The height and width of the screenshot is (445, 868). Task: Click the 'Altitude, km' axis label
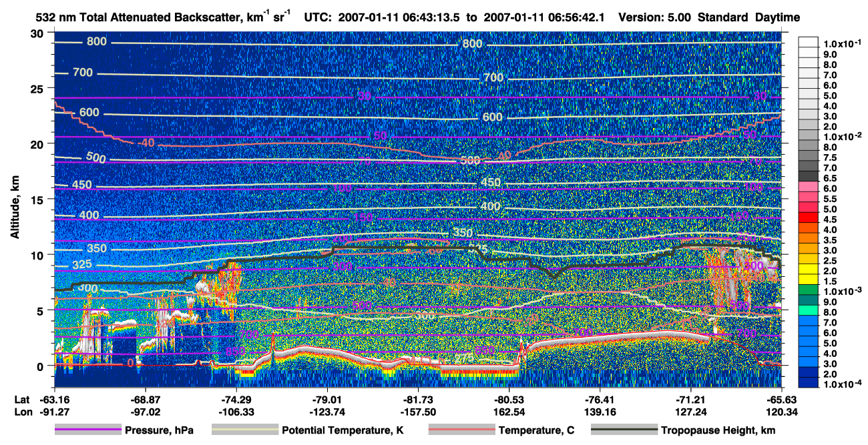[15, 209]
